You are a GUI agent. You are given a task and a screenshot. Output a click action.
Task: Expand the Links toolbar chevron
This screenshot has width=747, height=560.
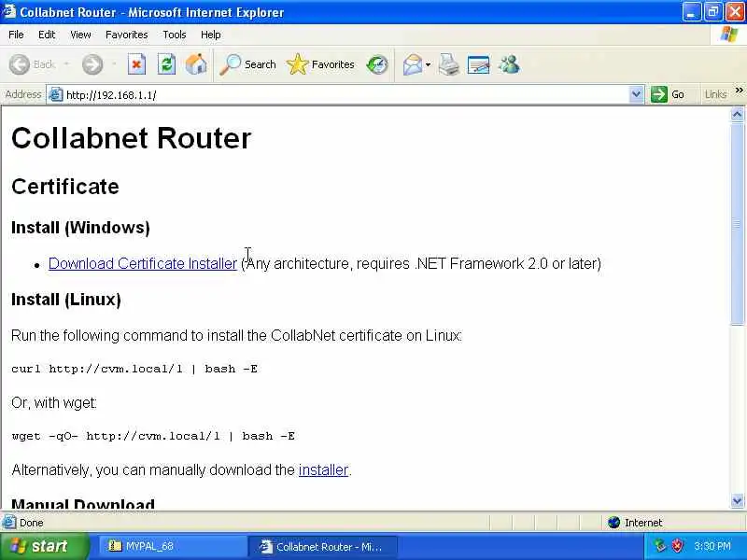(739, 90)
